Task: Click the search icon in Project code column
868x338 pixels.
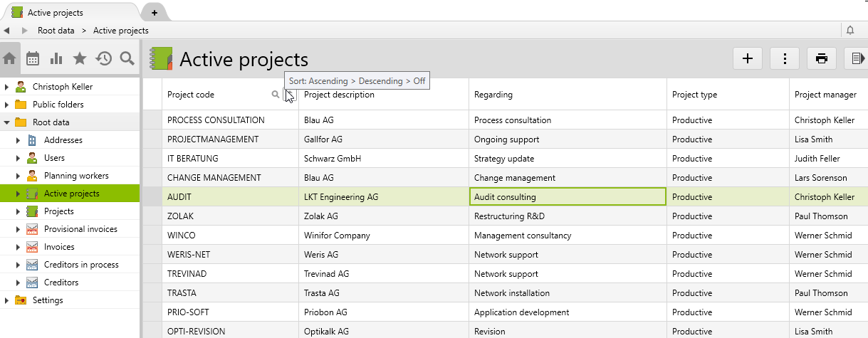Action: pyautogui.click(x=276, y=95)
